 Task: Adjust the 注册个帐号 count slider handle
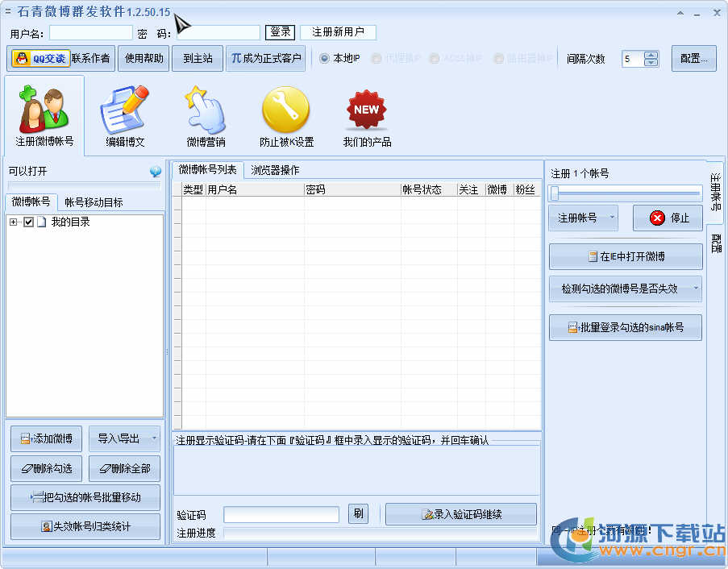pyautogui.click(x=555, y=193)
